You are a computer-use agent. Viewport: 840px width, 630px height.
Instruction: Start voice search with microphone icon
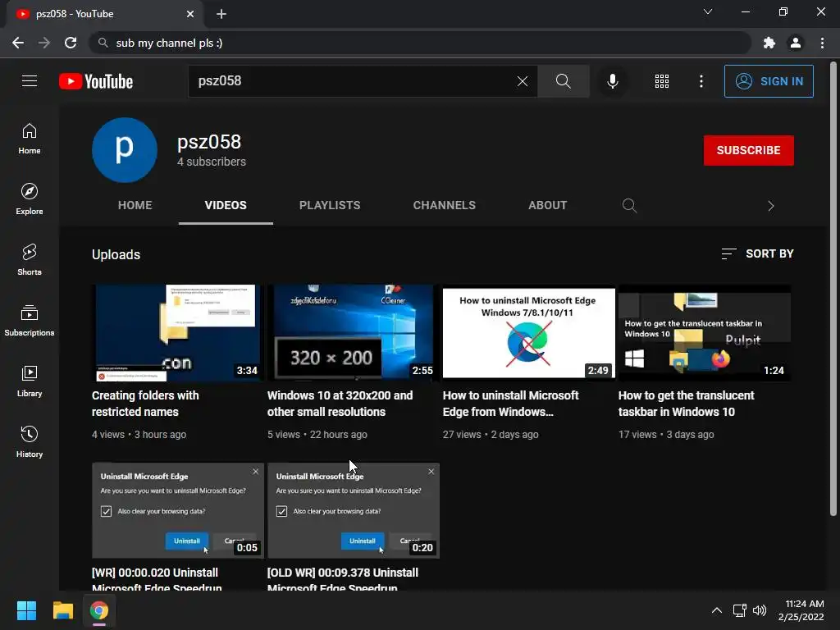click(x=612, y=81)
